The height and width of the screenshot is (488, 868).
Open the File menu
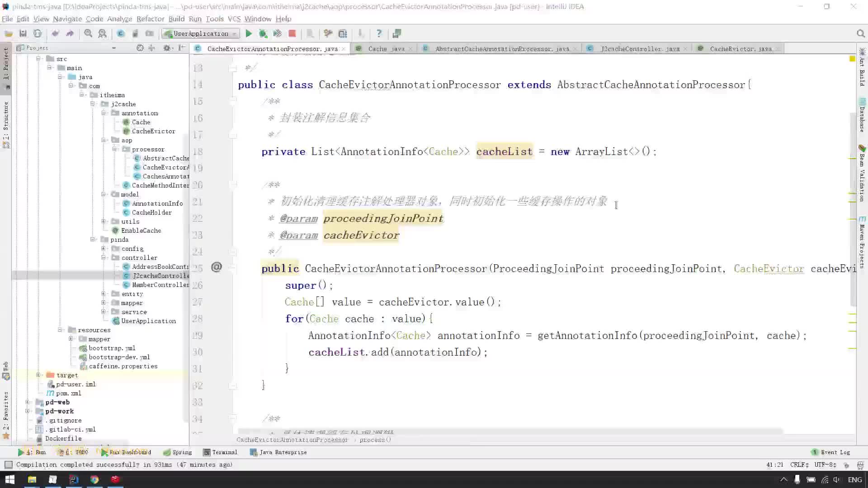point(7,19)
